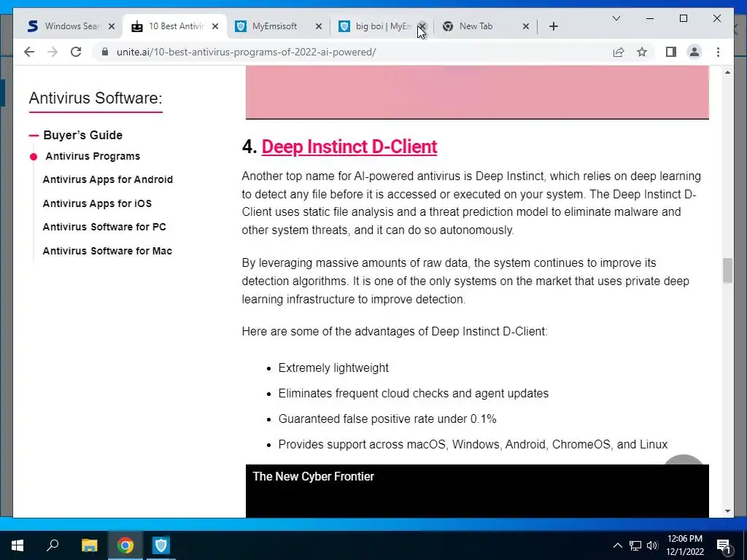The width and height of the screenshot is (747, 560).
Task: Share this page via share icon
Action: coord(619,52)
